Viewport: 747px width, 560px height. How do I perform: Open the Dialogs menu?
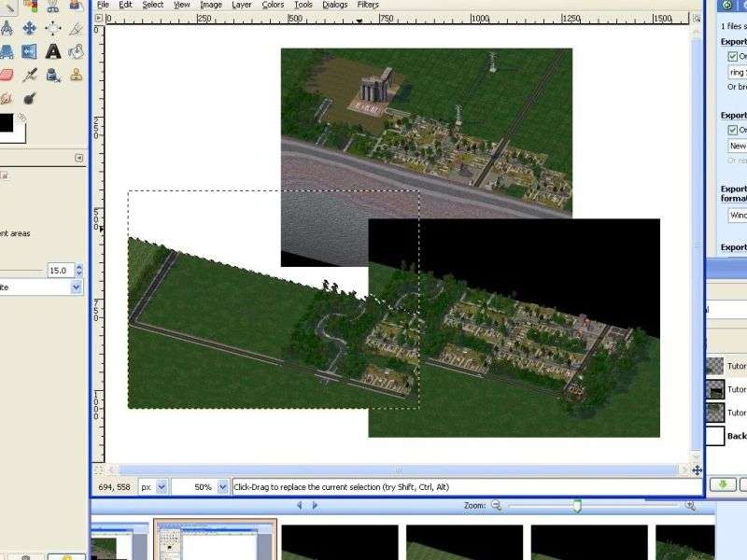(x=335, y=5)
